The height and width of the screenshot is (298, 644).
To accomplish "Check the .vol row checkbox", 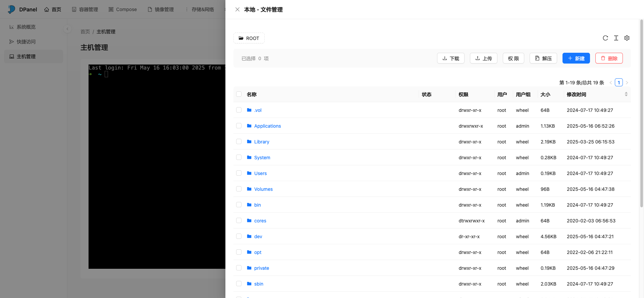I will 239,110.
